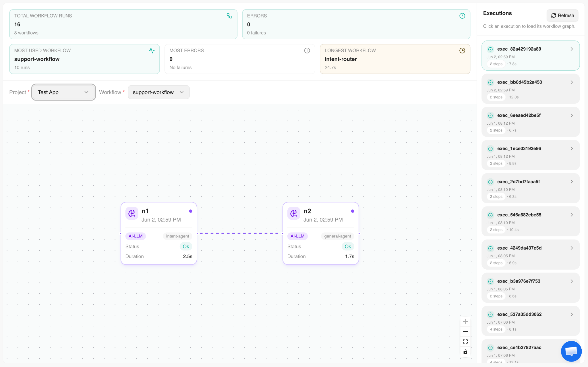Viewport: 588px width, 367px height.
Task: Click the info icon in Most Errors card
Action: [307, 51]
